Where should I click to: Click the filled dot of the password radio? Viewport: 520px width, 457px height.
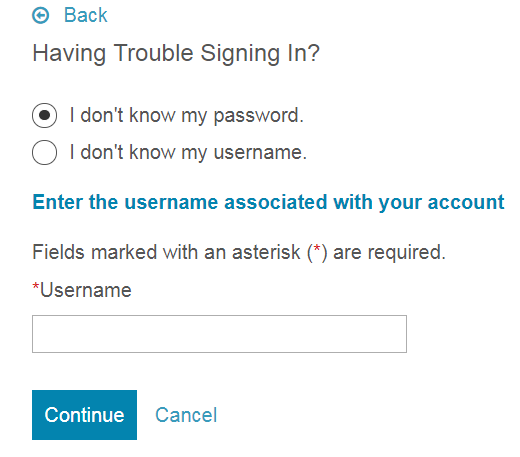(44, 115)
